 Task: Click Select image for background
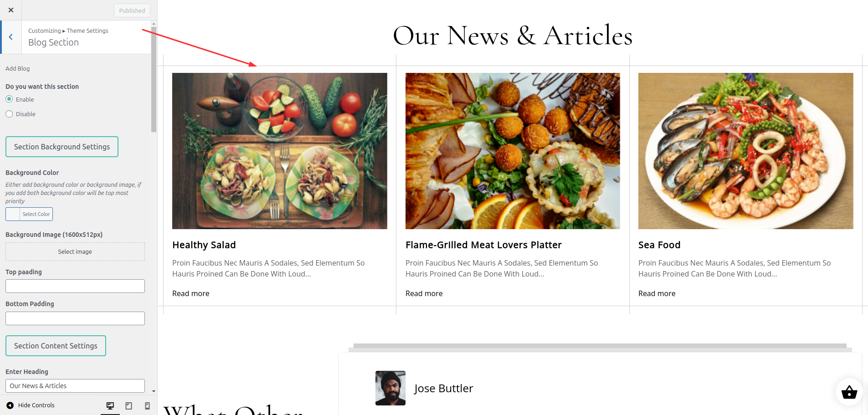click(x=75, y=251)
